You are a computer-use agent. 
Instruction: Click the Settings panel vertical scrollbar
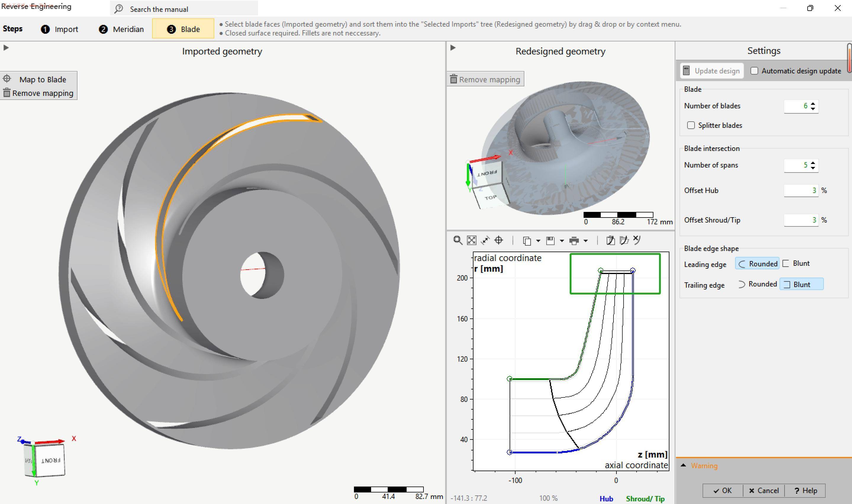tap(849, 58)
